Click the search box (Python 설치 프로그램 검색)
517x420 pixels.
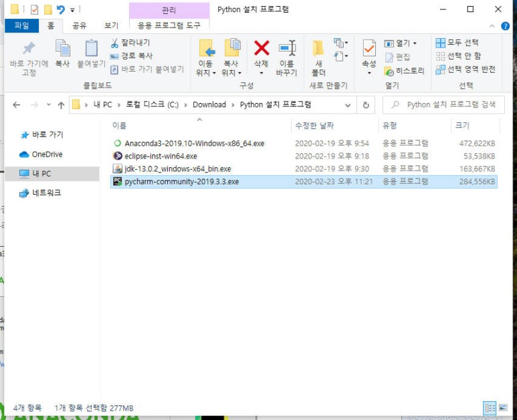(443, 105)
